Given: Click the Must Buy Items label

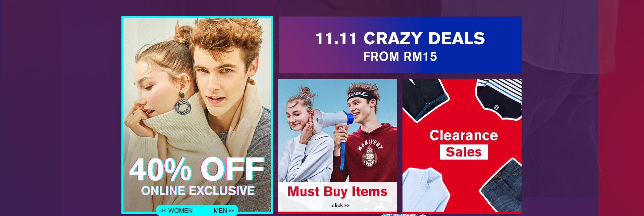Looking at the screenshot, I should [x=337, y=191].
